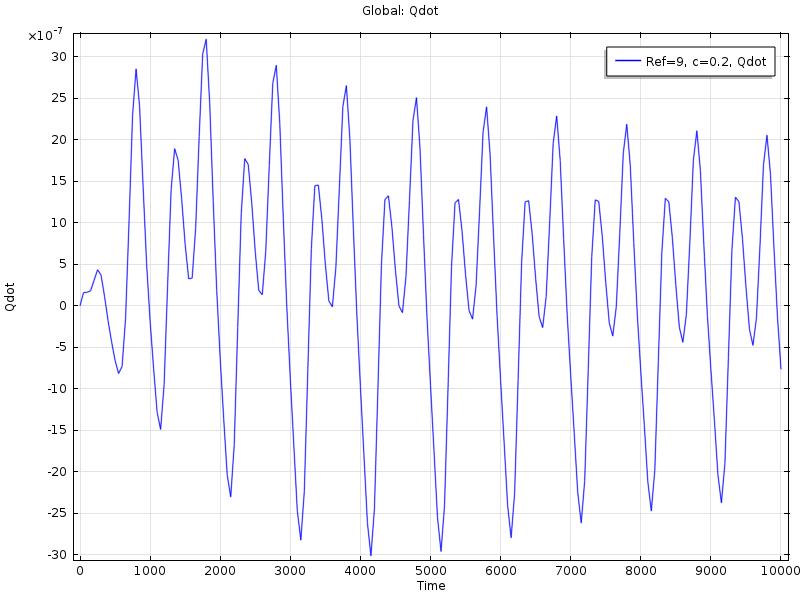Click the y-axis tick label -30
The height and width of the screenshot is (600, 800).
56,555
